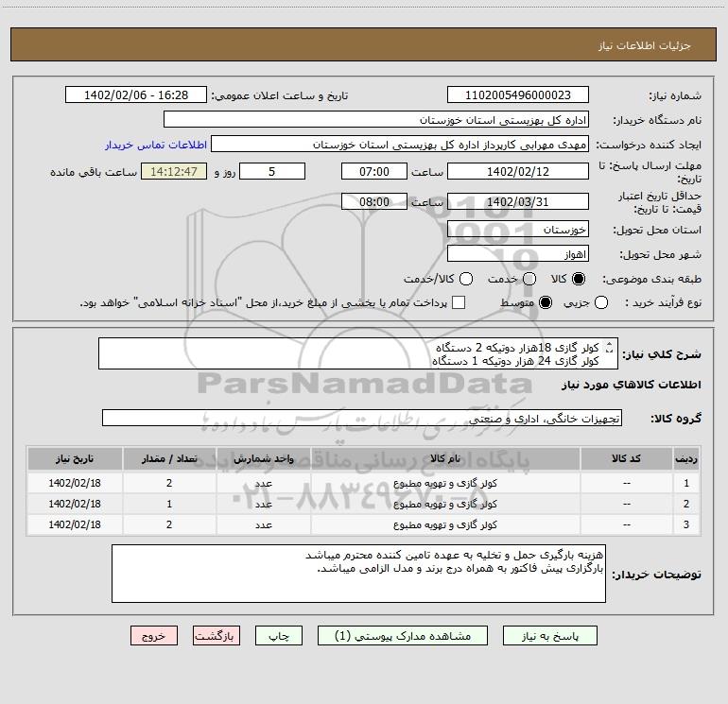This screenshot has height=704, width=728.
Task: Click the product name in row 2
Action: [445, 504]
